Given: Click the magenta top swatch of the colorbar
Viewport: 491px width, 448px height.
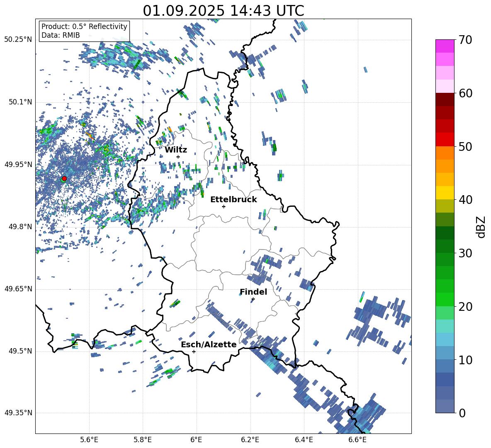Looking at the screenshot, I should point(445,46).
